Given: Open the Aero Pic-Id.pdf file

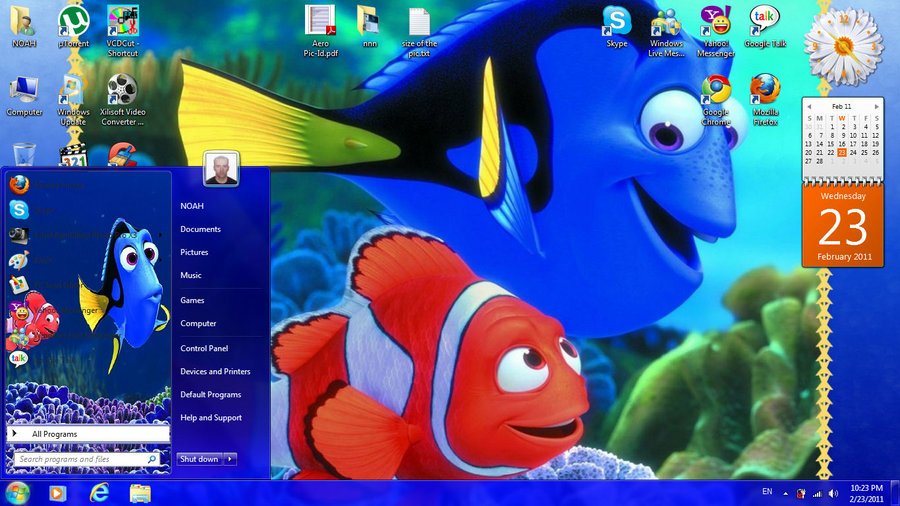Looking at the screenshot, I should (x=320, y=22).
